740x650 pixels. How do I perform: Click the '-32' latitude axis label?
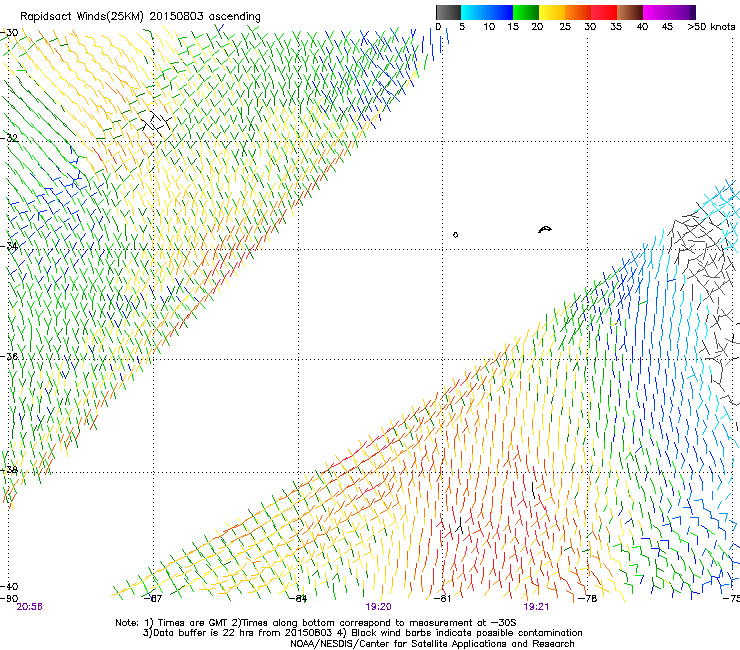[x=9, y=138]
